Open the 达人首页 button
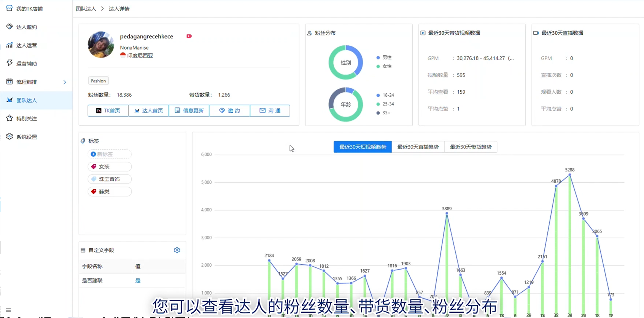The width and height of the screenshot is (644, 318). 148,110
